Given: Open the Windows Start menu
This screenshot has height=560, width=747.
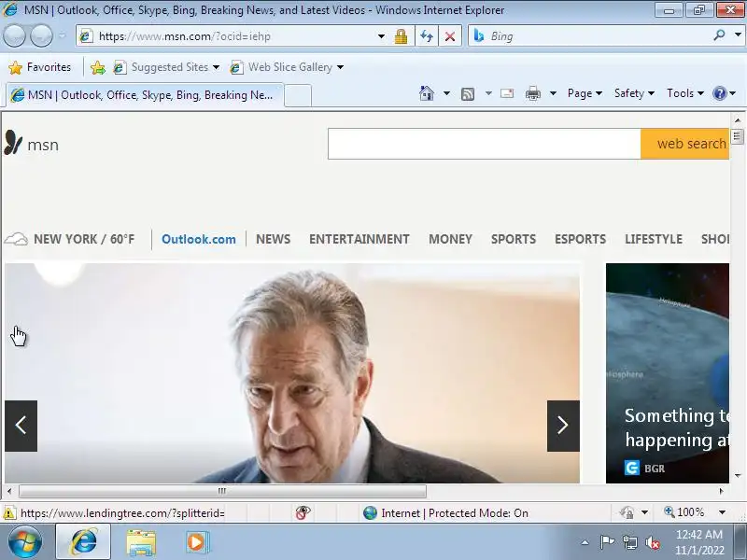Looking at the screenshot, I should [x=25, y=542].
